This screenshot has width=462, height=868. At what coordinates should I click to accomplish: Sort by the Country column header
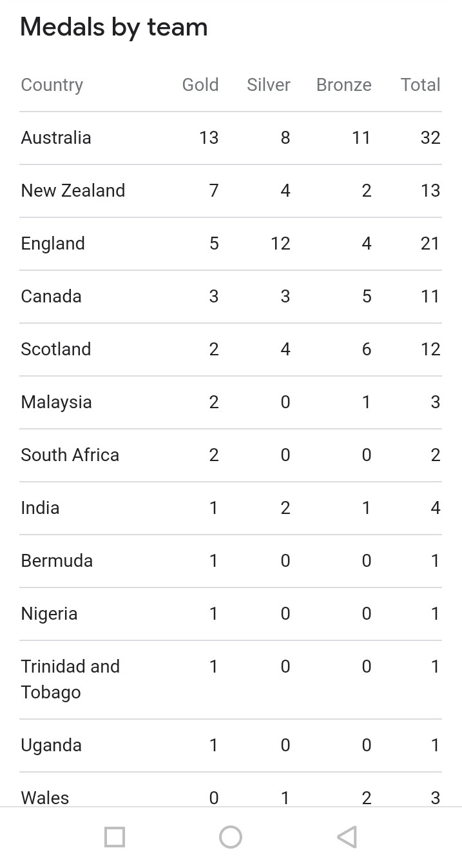[x=52, y=84]
